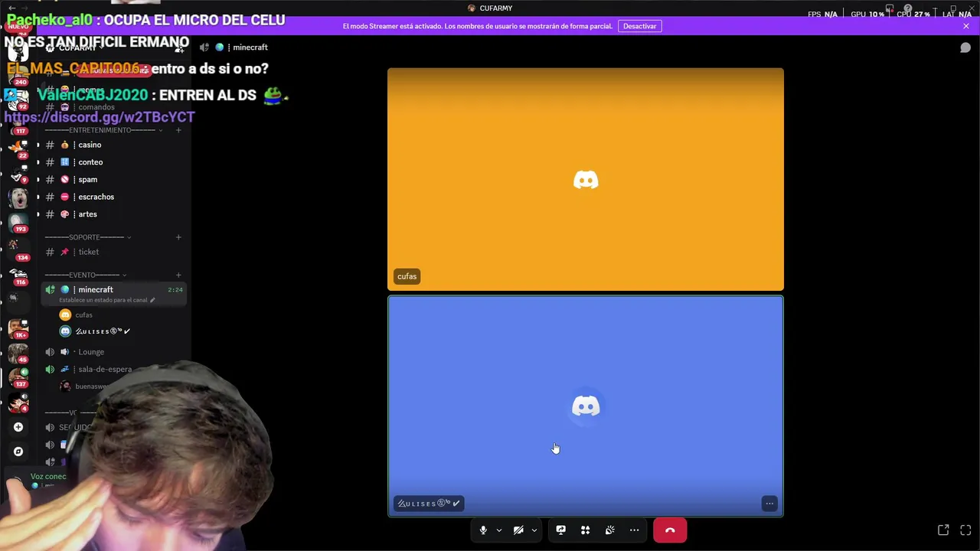
Task: Enter full screen call view
Action: coord(965,530)
